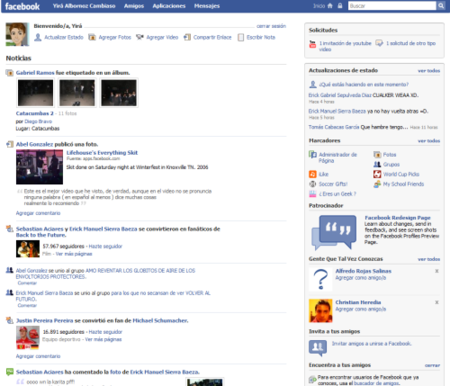Dismiss Christian Heredia suggestion

click(x=437, y=302)
